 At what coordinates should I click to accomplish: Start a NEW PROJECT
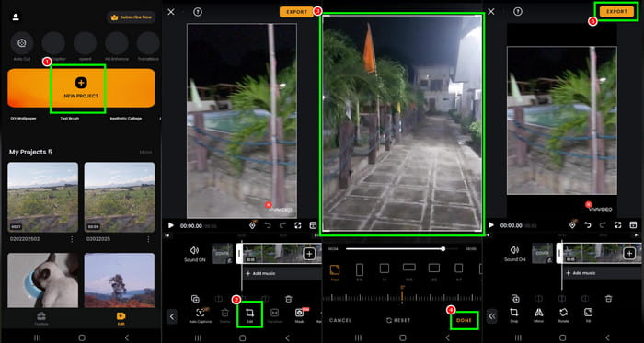(x=81, y=87)
